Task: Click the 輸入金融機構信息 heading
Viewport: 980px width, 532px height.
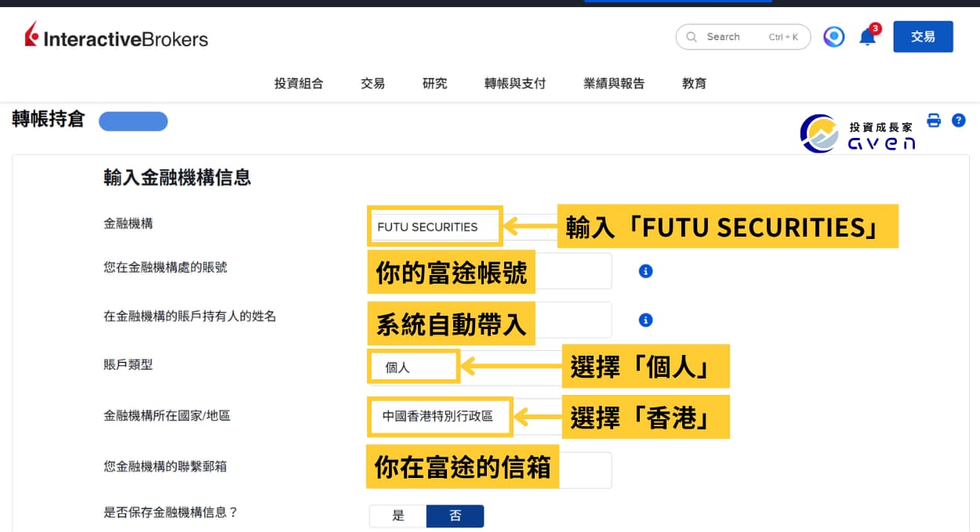Action: [x=177, y=178]
